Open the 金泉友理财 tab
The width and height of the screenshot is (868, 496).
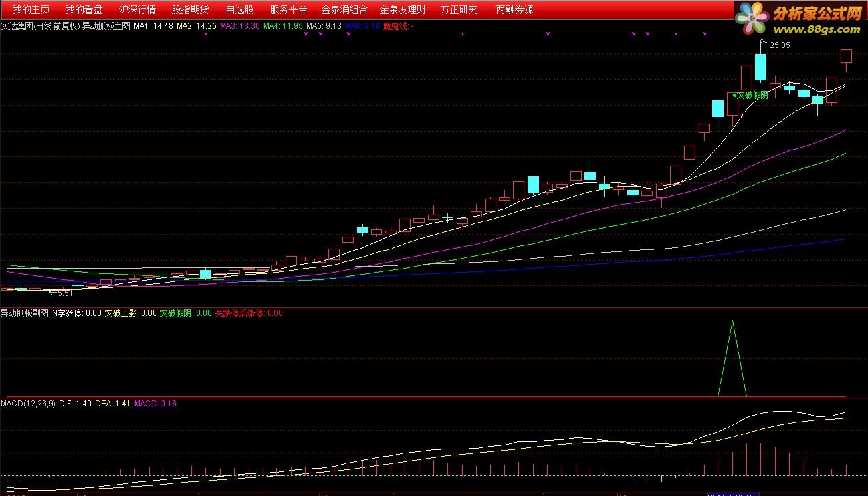coord(403,10)
